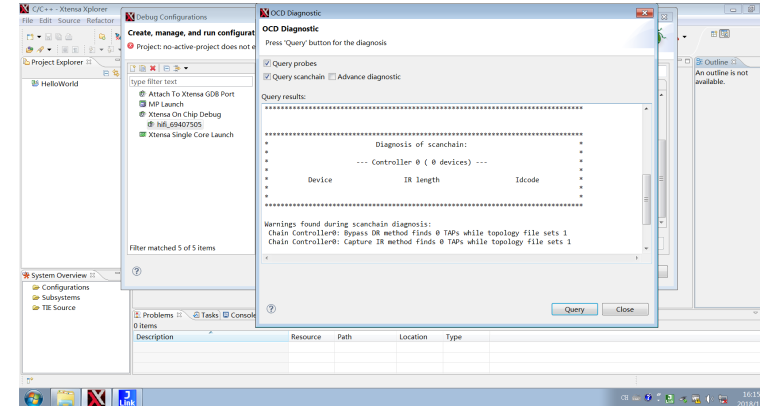The width and height of the screenshot is (760, 406).
Task: Switch to the System Overview tab
Action: coord(59,275)
